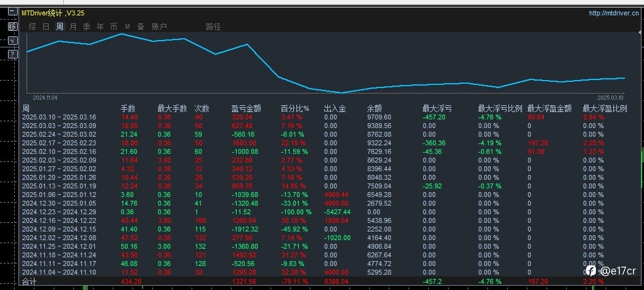644x290 pixels.
Task: Open the 备 notes tab
Action: click(141, 26)
